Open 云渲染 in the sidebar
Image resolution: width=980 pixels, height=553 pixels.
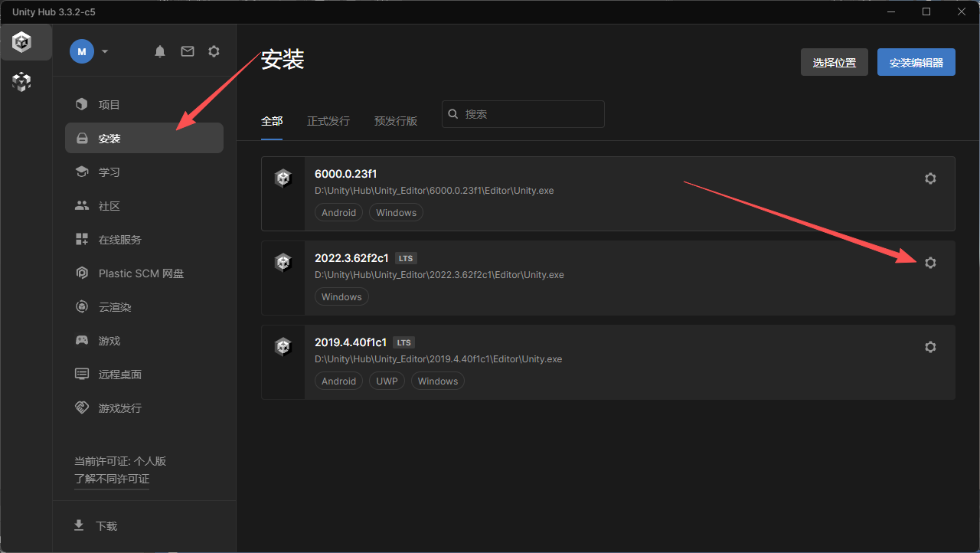coord(144,306)
